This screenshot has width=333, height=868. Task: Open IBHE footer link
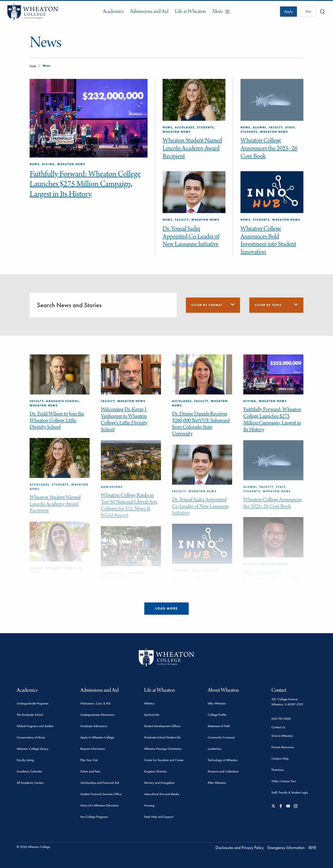tap(312, 848)
